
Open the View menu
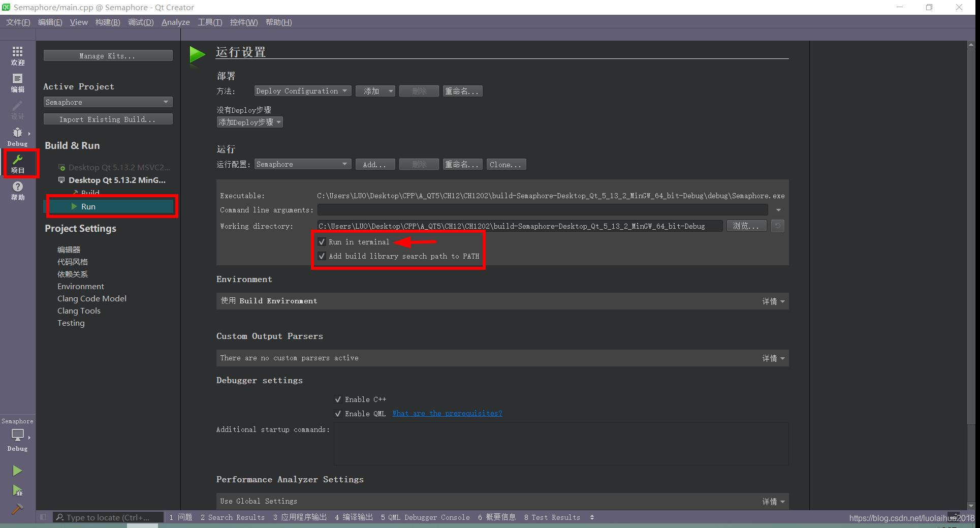point(79,22)
